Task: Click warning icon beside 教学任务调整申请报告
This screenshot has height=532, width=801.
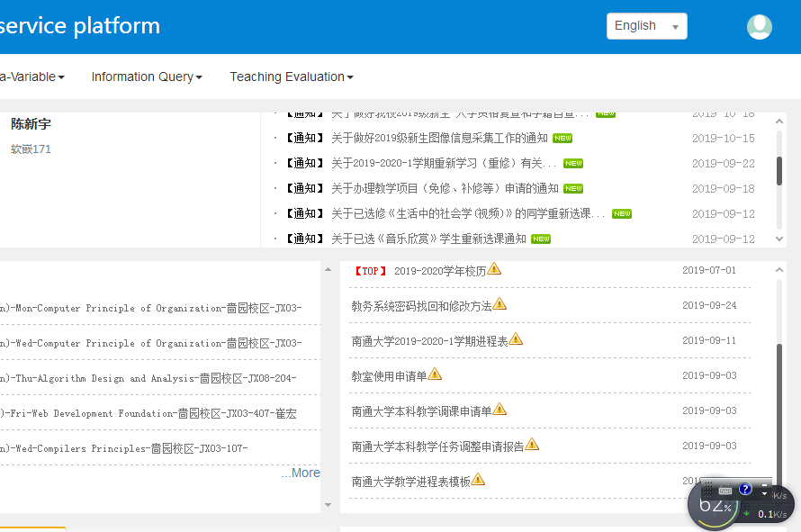Action: tap(532, 444)
